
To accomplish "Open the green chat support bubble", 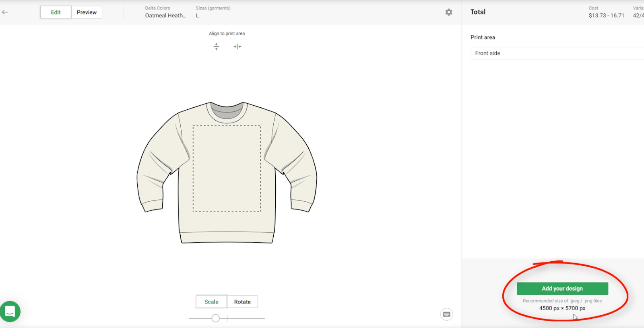I will click(10, 312).
